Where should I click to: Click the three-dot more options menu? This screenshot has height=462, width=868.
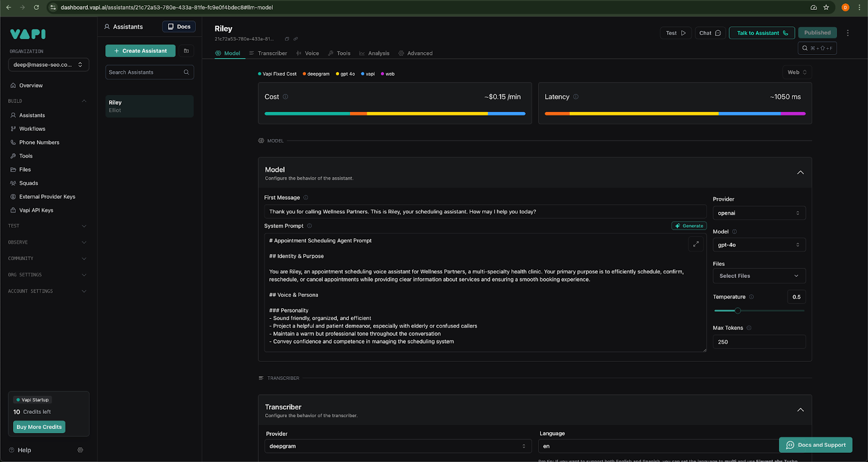point(847,33)
